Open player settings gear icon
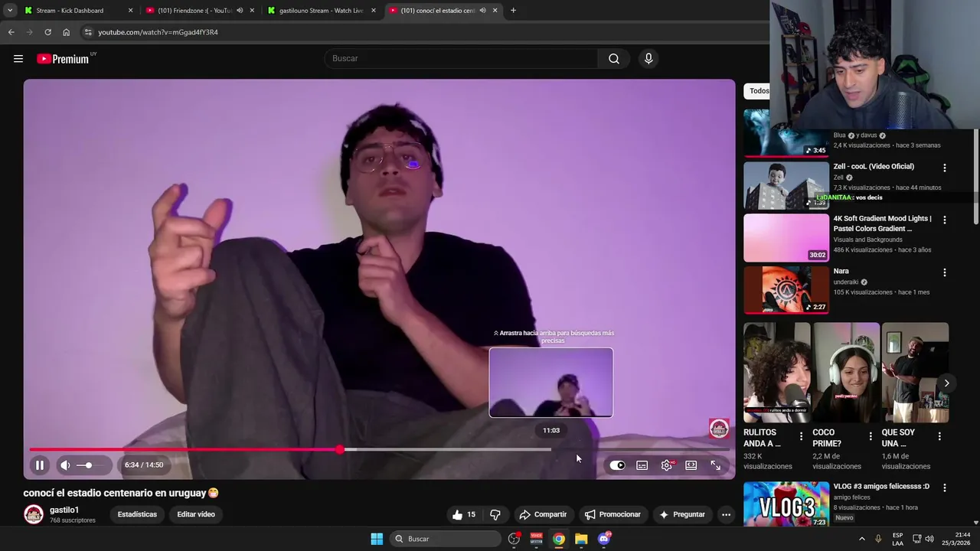The width and height of the screenshot is (980, 551). click(x=667, y=465)
